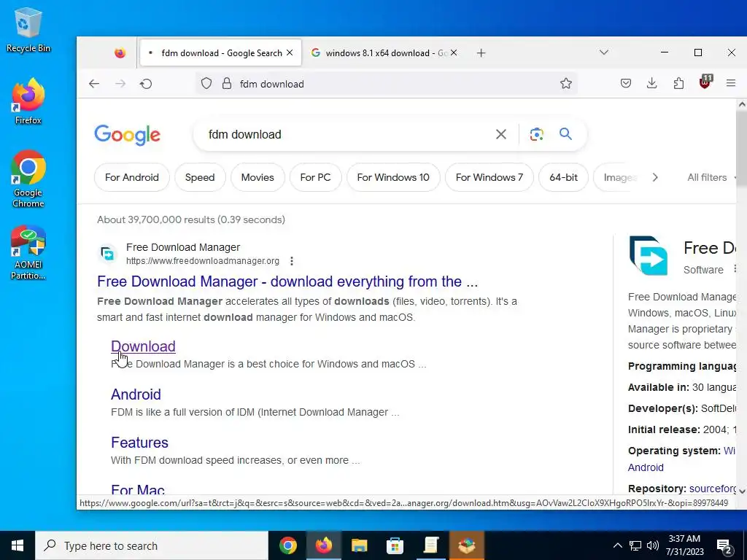Click the forward navigation arrow
This screenshot has width=747, height=560.
tap(120, 84)
